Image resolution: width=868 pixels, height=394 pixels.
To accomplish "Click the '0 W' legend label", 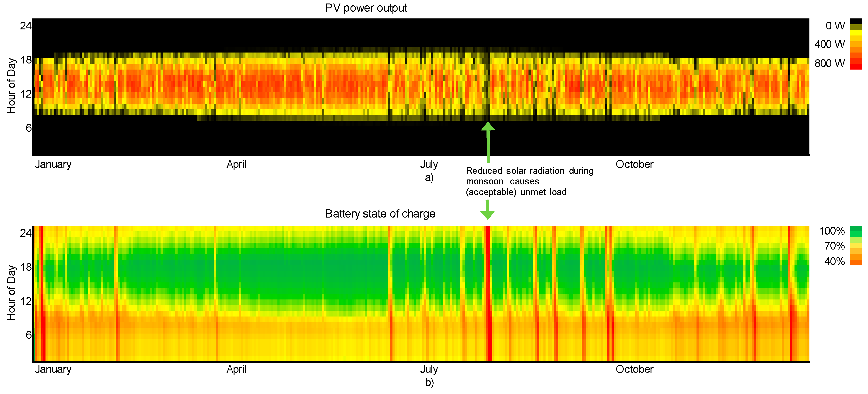I will click(x=835, y=26).
